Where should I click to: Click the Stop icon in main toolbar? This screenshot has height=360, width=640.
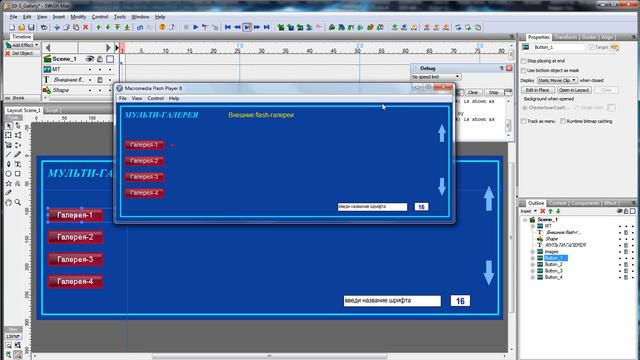tap(186, 27)
